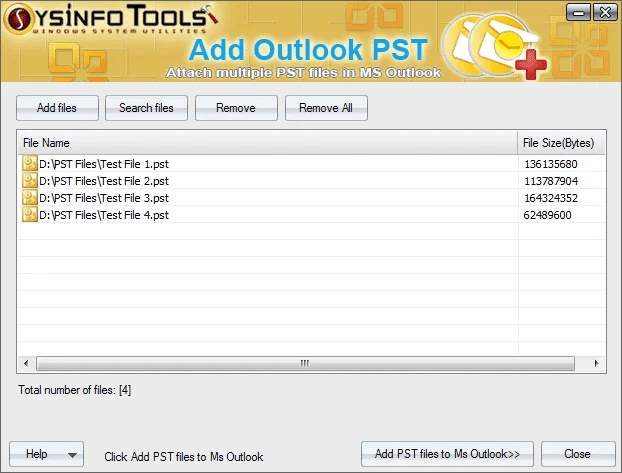This screenshot has width=622, height=473.
Task: Click file size value 164324352
Action: tap(551, 198)
